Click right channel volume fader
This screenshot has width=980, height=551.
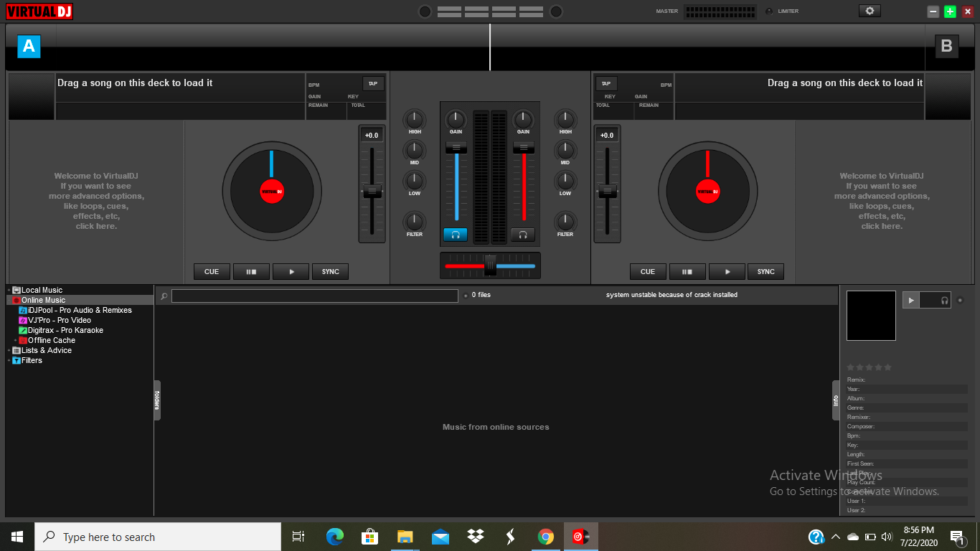point(523,147)
